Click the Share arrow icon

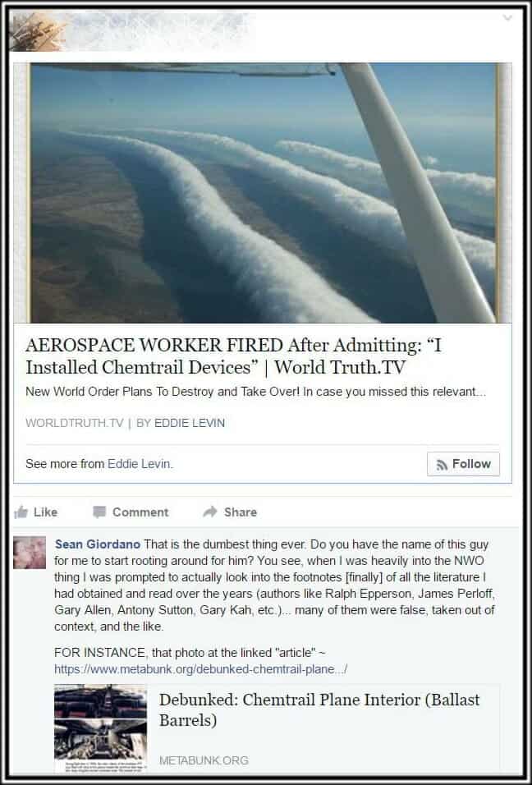(x=210, y=511)
